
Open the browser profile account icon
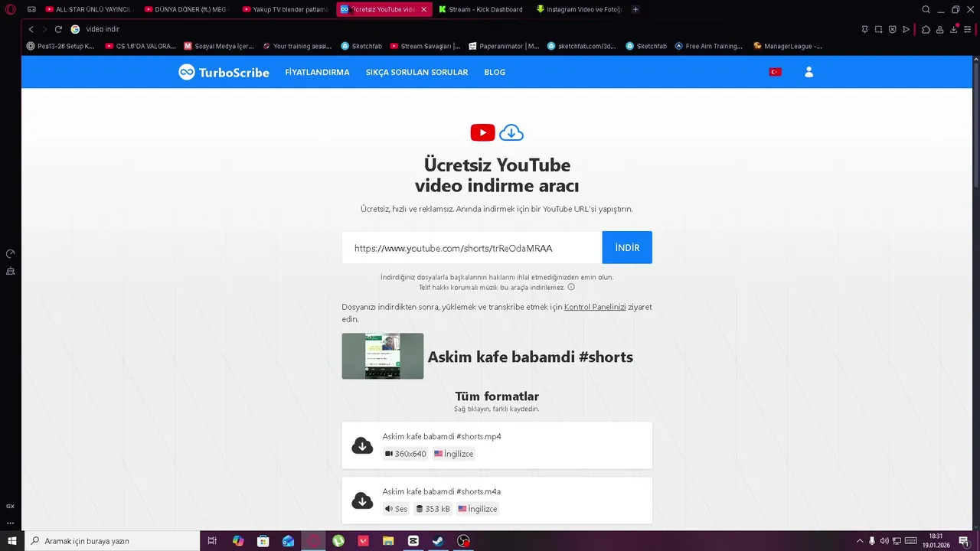tap(939, 29)
